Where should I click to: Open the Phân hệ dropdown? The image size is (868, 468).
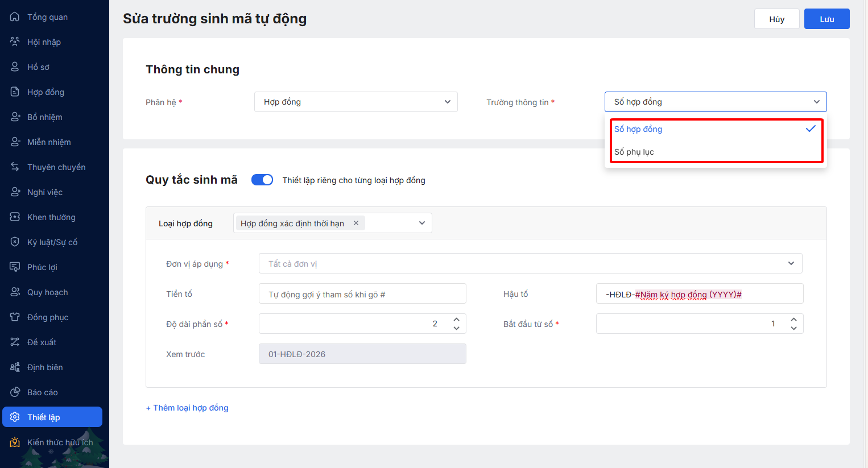(x=356, y=102)
